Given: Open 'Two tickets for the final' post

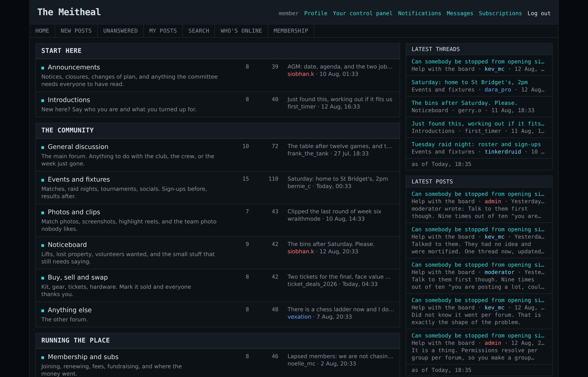Looking at the screenshot, I should pyautogui.click(x=339, y=277).
